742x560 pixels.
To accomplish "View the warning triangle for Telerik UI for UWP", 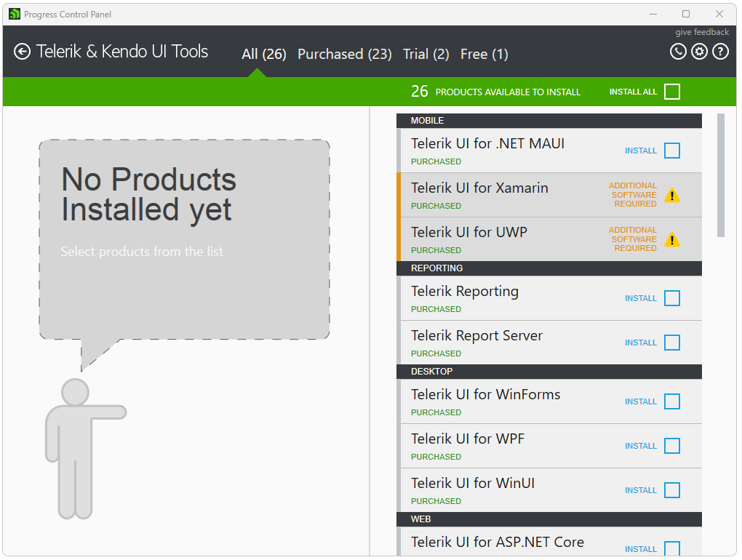I will (x=672, y=239).
